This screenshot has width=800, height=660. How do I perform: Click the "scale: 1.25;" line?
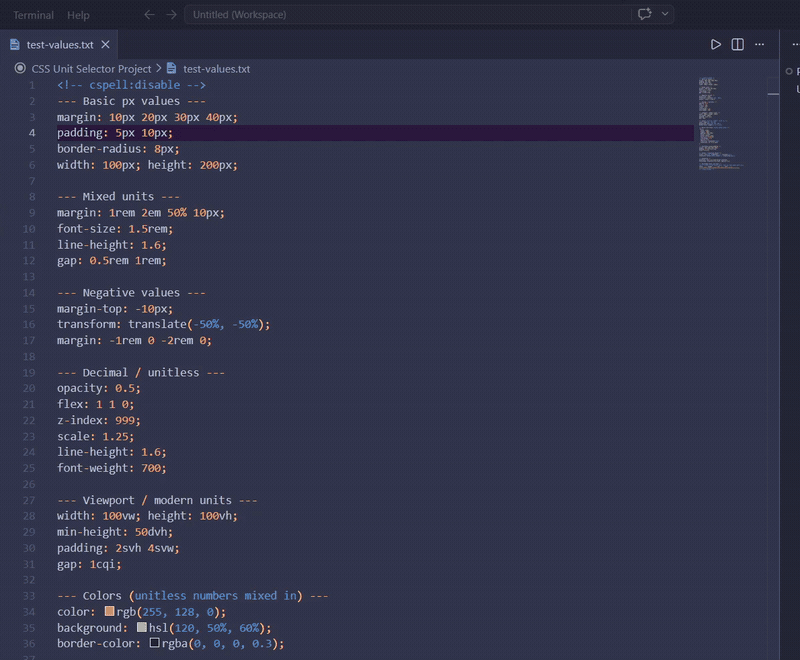95,437
